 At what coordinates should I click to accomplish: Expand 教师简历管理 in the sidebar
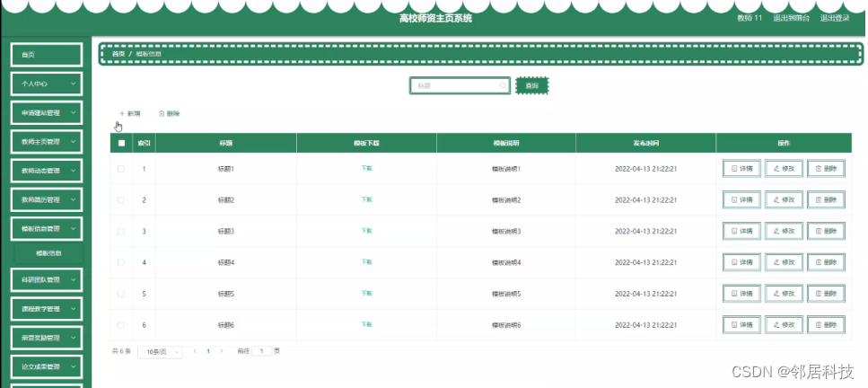[x=47, y=199]
